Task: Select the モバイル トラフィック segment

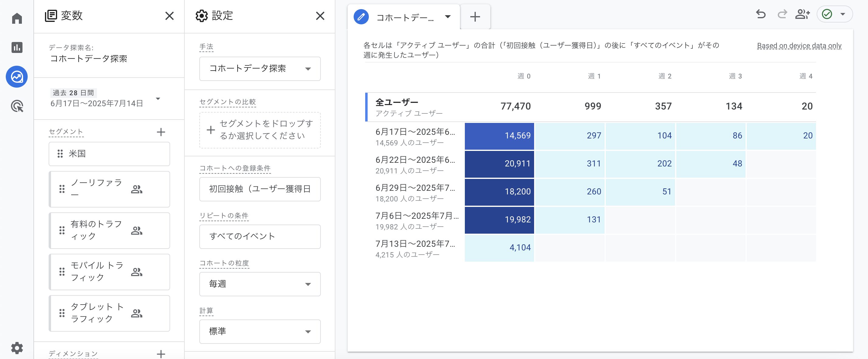Action: [109, 272]
